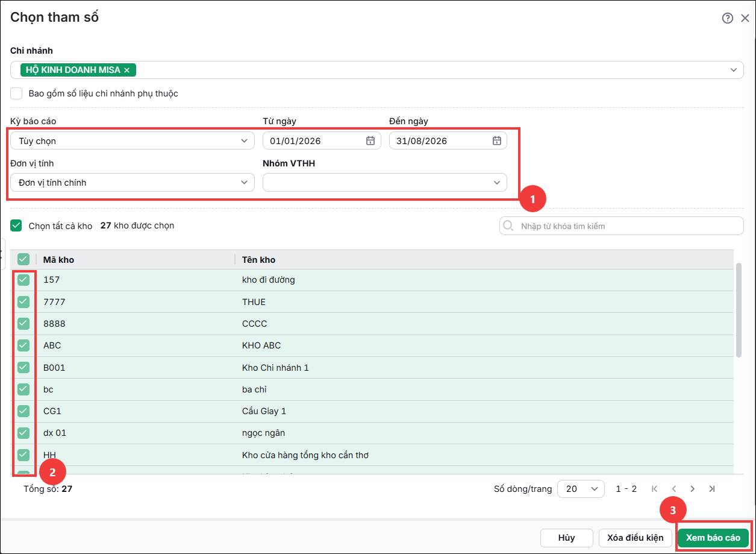Uncheck warehouse bc ba chỉ
756x554 pixels.
click(x=23, y=389)
